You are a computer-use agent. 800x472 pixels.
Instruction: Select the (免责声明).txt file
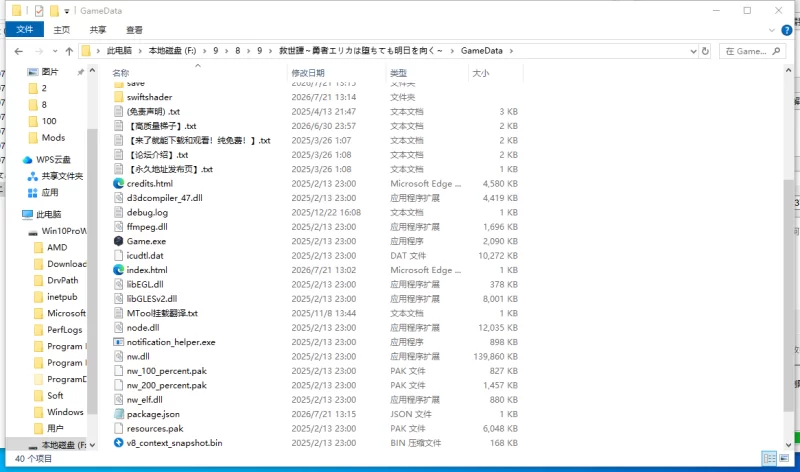[x=153, y=111]
